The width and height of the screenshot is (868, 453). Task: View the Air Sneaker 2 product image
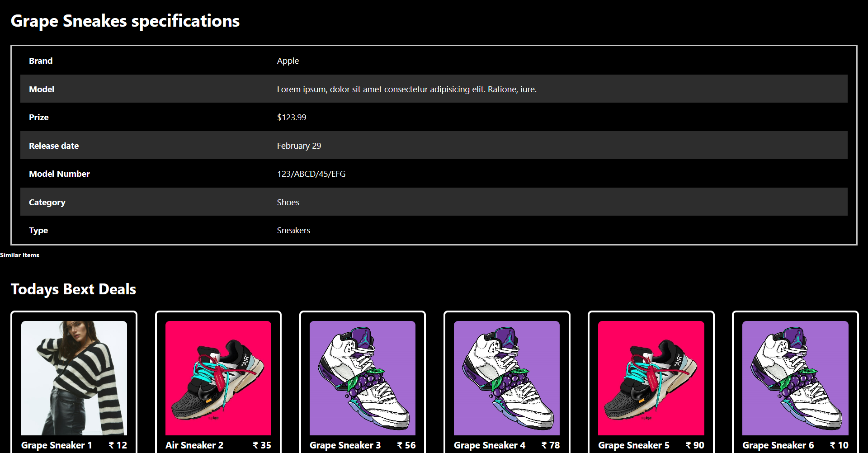tap(218, 379)
